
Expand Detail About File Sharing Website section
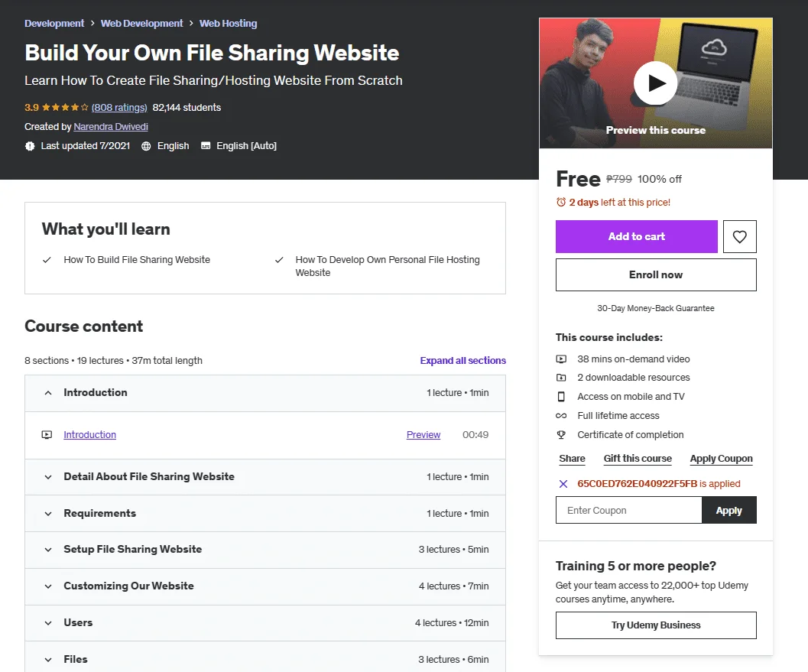(x=264, y=477)
